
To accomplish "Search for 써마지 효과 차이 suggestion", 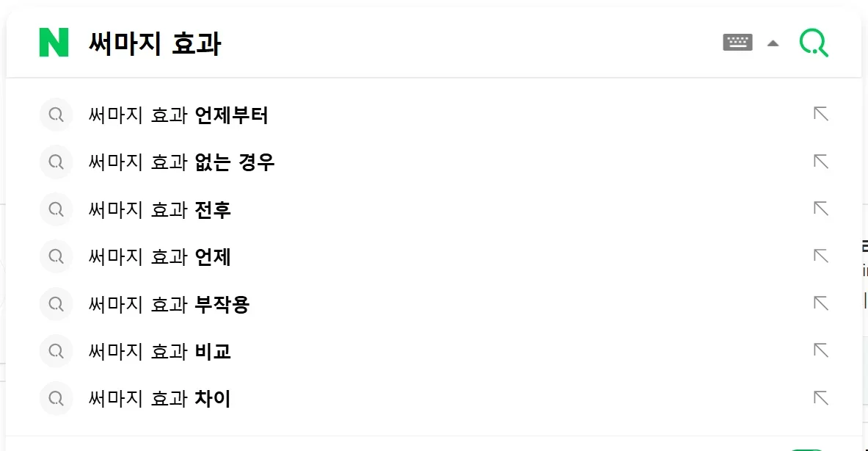I will (x=160, y=399).
